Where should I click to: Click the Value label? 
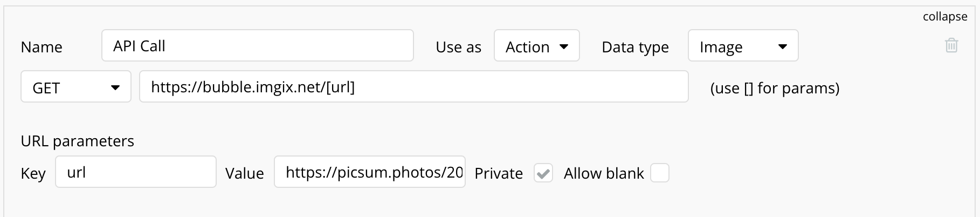coord(244,173)
